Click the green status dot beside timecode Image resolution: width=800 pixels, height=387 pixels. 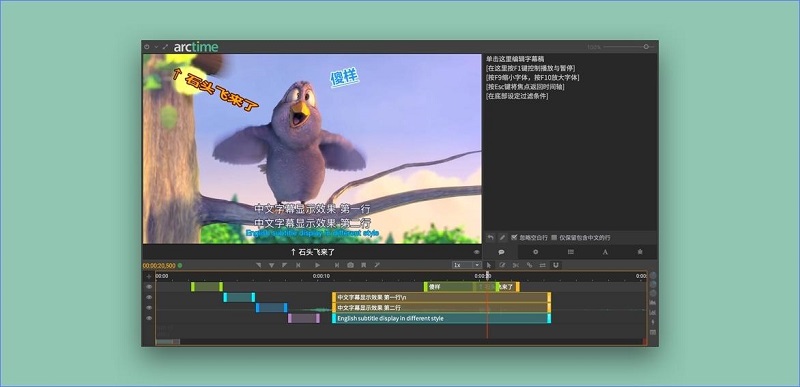coord(180,266)
